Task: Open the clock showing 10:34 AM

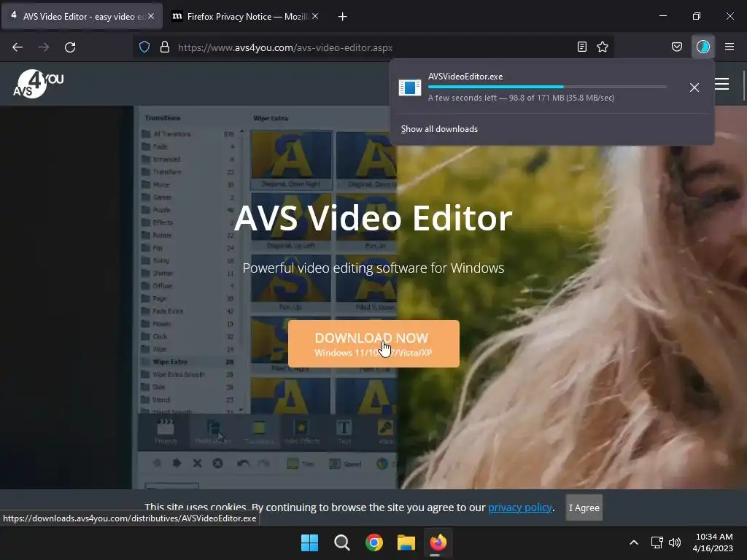Action: tap(713, 542)
